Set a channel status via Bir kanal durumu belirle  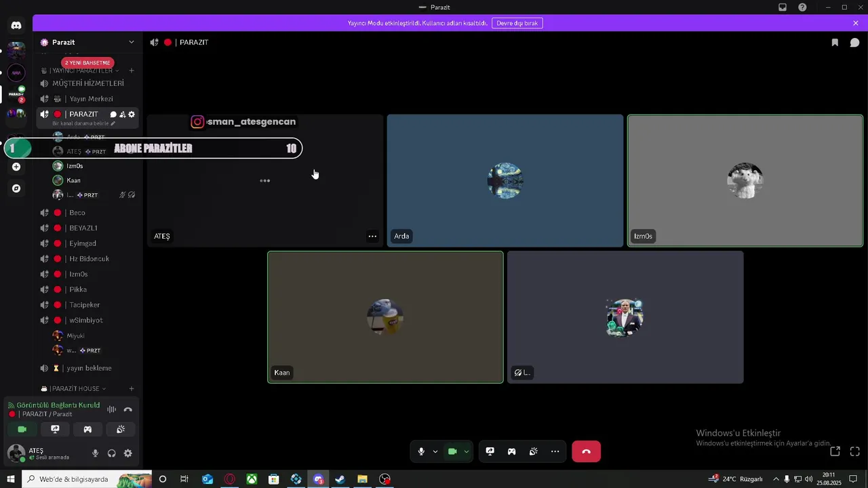point(83,123)
